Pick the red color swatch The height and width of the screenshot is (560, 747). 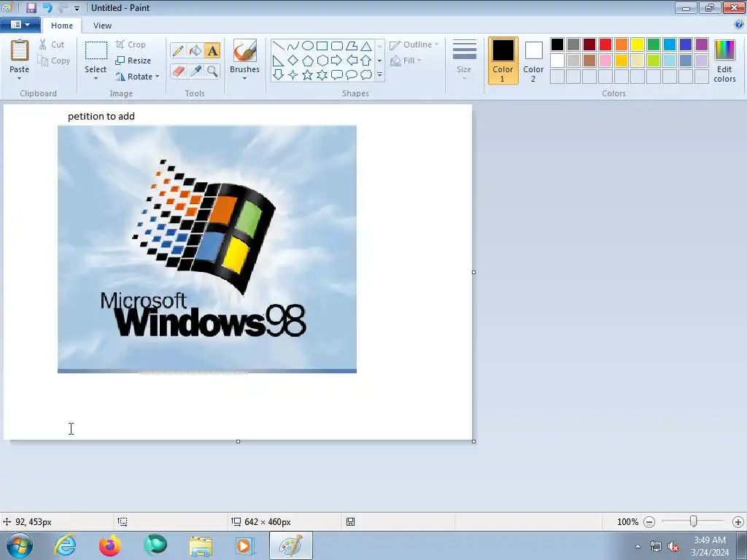click(x=605, y=44)
